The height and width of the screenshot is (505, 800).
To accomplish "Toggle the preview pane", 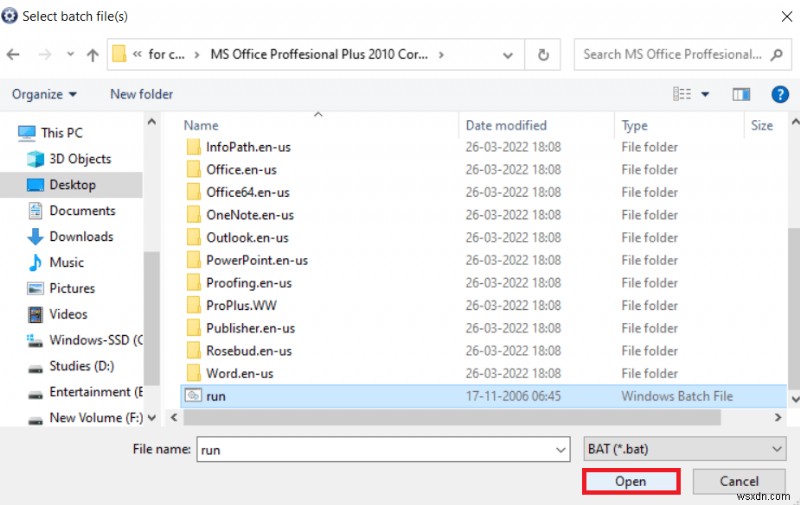I will coord(741,94).
